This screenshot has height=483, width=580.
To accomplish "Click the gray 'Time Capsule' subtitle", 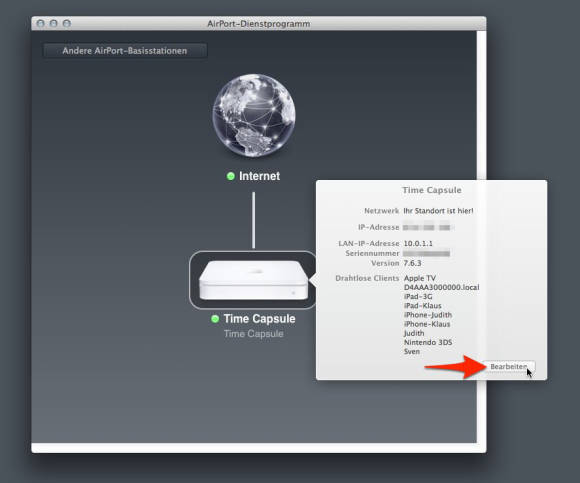I will (253, 334).
